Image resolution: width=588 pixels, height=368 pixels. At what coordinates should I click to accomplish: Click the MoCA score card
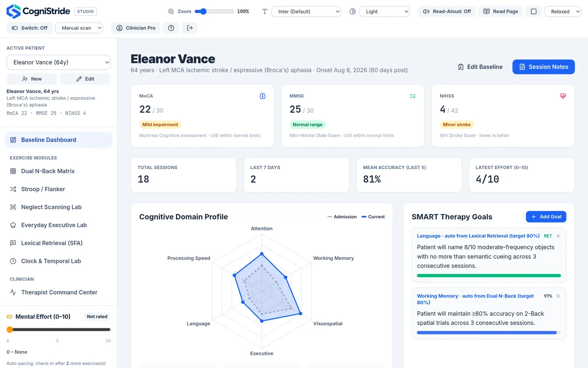[x=202, y=116]
